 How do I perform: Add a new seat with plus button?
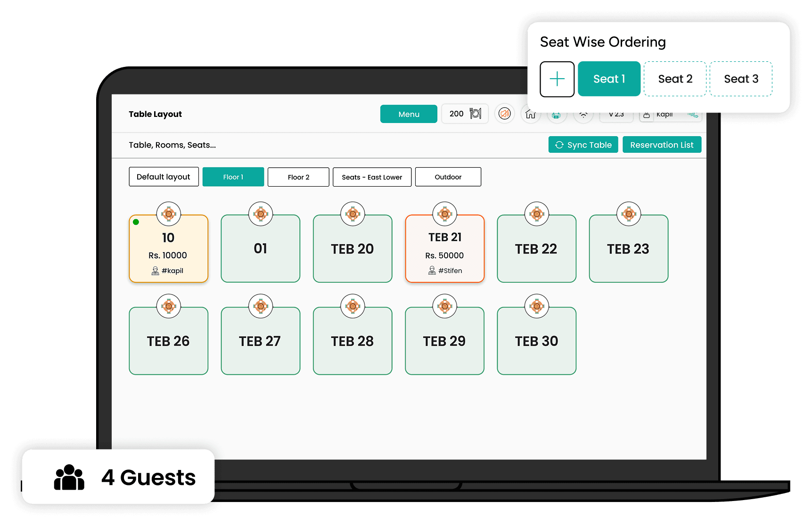pyautogui.click(x=557, y=79)
